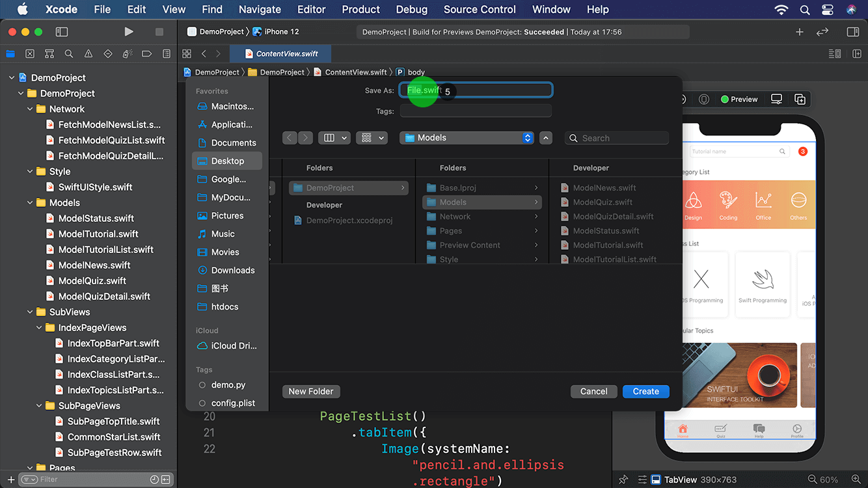
Task: Run the project with the play button
Action: [x=129, y=32]
